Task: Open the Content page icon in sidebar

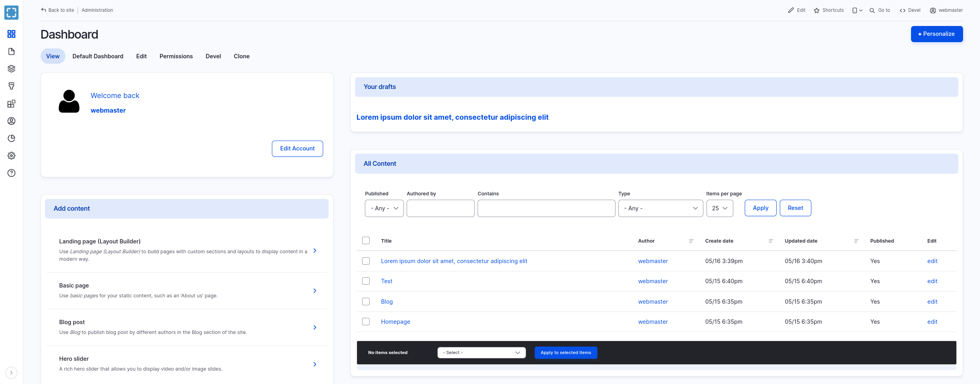Action: pyautogui.click(x=11, y=51)
